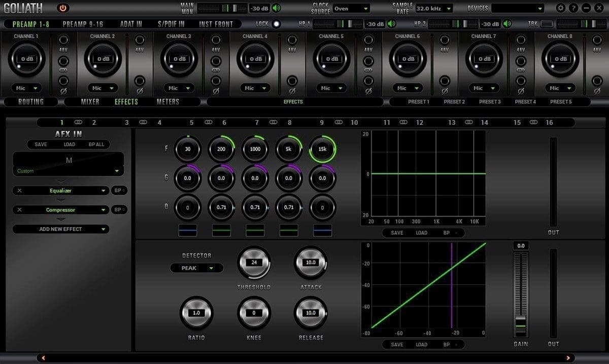Viewport: 609px width, 364px height.
Task: Link effects channels 13 and 14
Action: (x=468, y=123)
